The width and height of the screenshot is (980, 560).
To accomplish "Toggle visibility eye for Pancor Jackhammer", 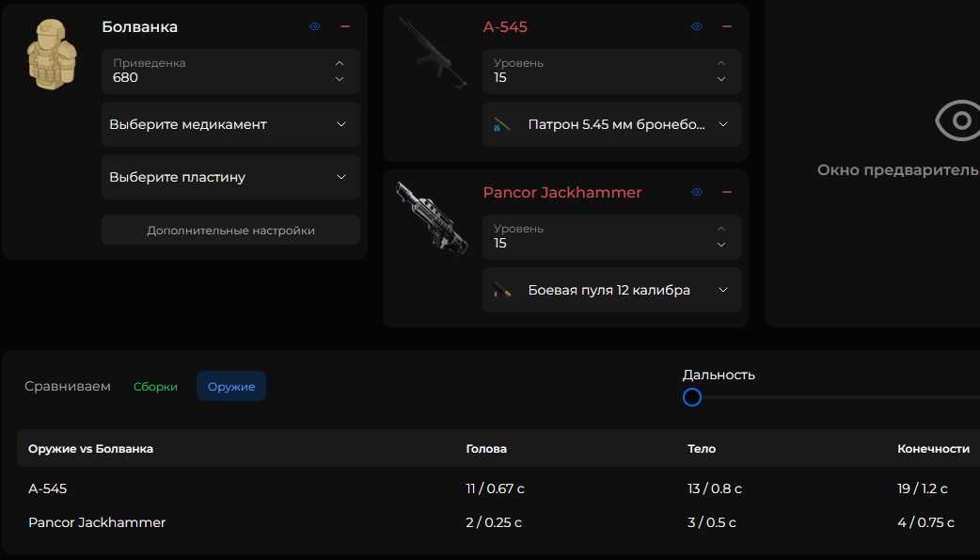I will point(697,192).
